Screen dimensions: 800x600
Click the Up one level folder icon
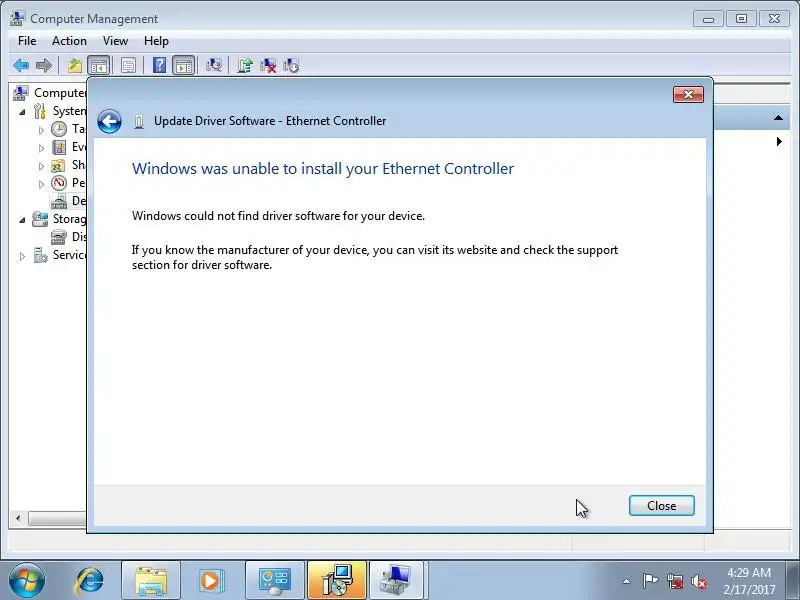(74, 65)
